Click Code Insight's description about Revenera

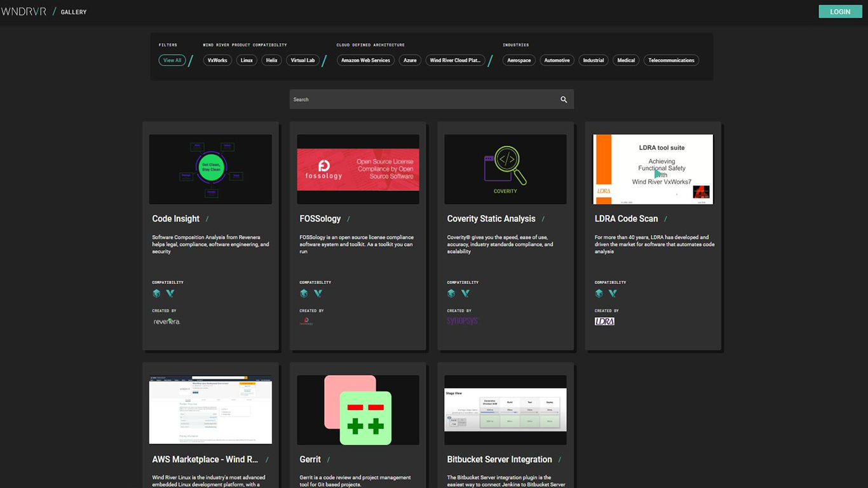[211, 244]
